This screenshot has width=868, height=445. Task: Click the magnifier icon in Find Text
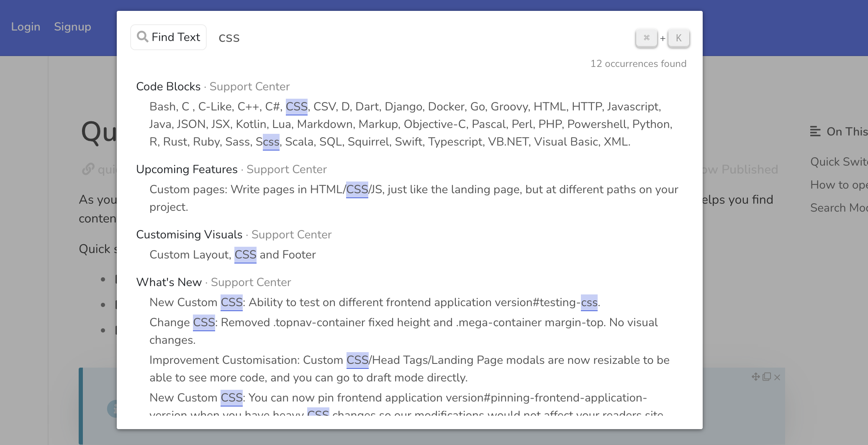tap(143, 37)
